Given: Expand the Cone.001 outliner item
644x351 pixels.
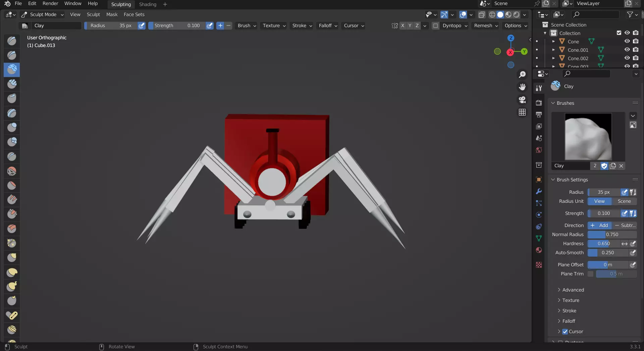Looking at the screenshot, I should click(x=553, y=50).
